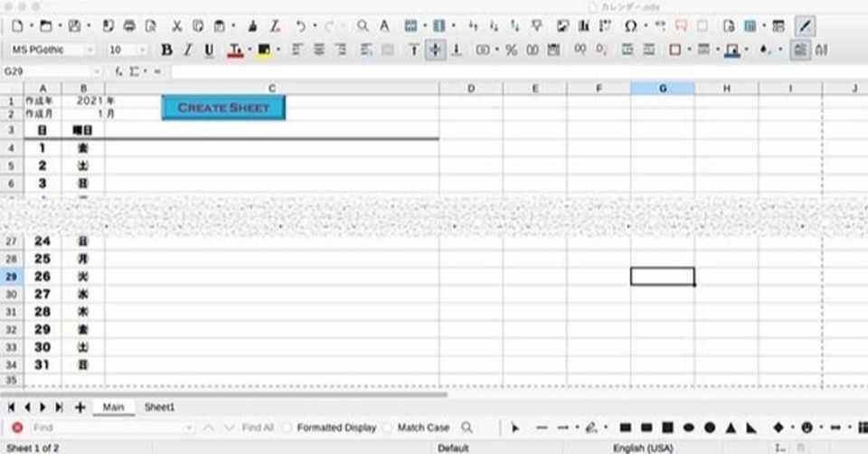Align cell text to the left
The height and width of the screenshot is (454, 868).
[x=297, y=50]
